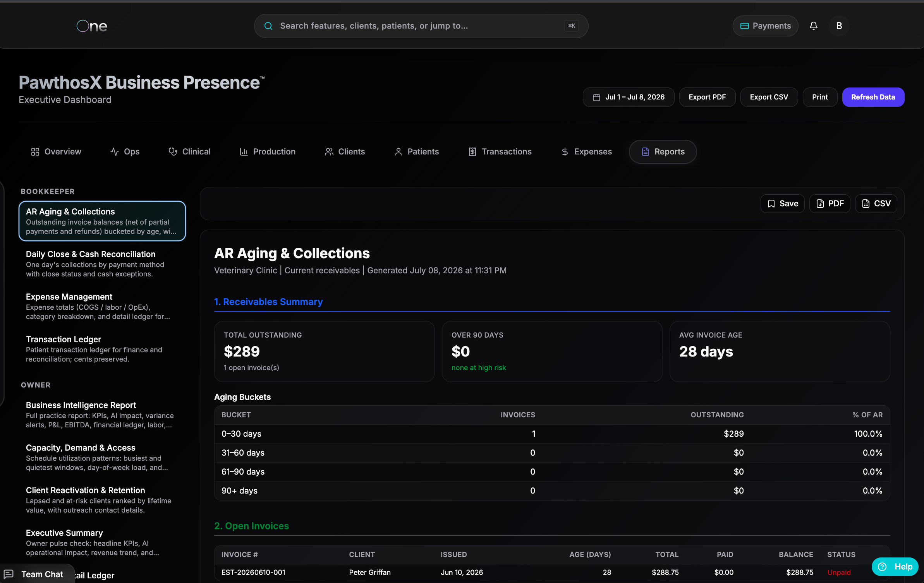The image size is (924, 583).
Task: Open the Jul 1 – Jul 8, 2026 date range picker
Action: [x=628, y=97]
